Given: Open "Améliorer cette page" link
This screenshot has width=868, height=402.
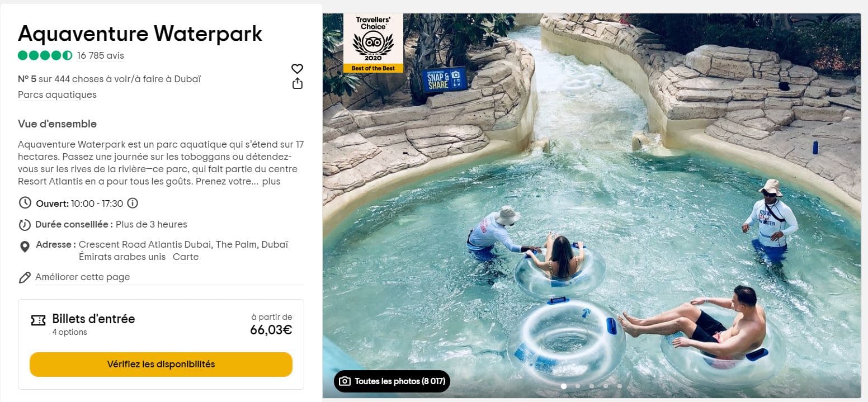Looking at the screenshot, I should click(x=82, y=277).
